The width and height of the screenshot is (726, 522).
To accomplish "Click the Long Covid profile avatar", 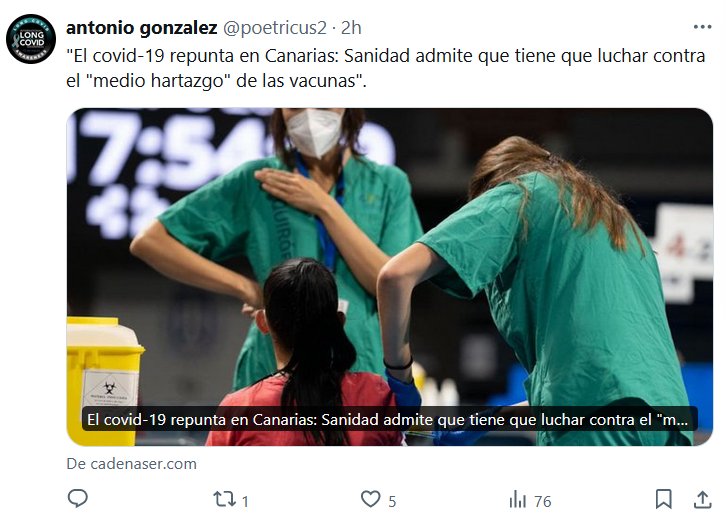I will click(x=31, y=39).
